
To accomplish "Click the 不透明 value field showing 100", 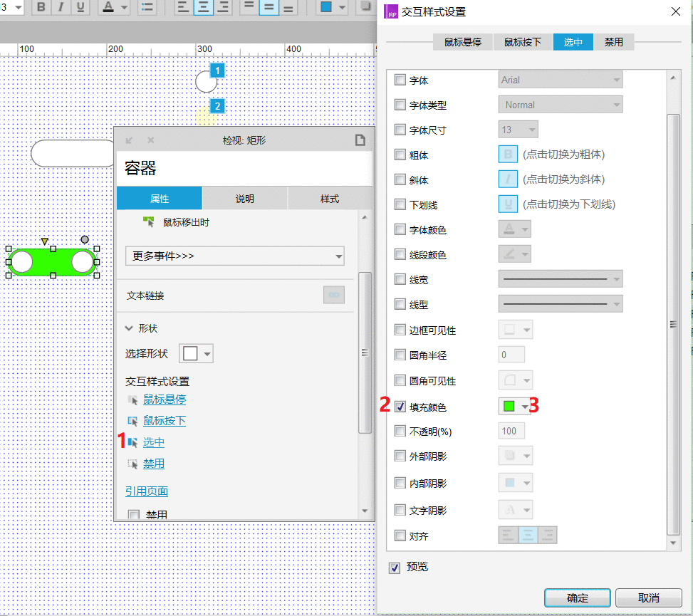I will coord(511,431).
